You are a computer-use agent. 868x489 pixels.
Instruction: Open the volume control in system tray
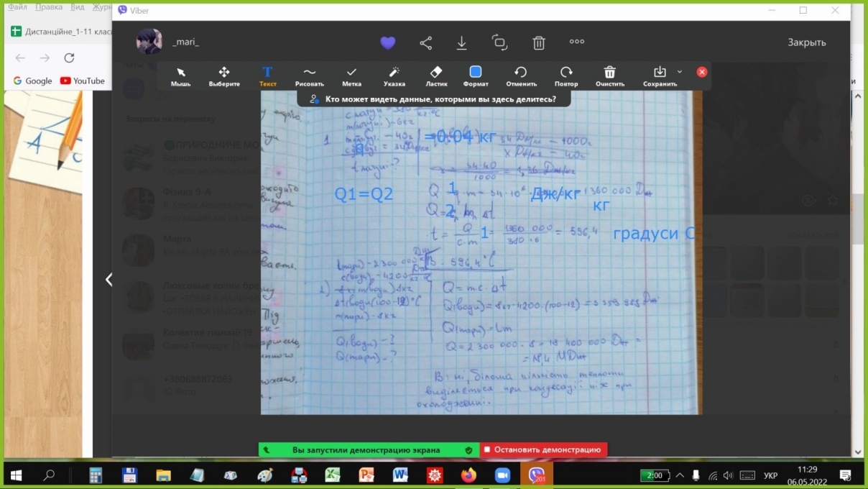click(729, 475)
